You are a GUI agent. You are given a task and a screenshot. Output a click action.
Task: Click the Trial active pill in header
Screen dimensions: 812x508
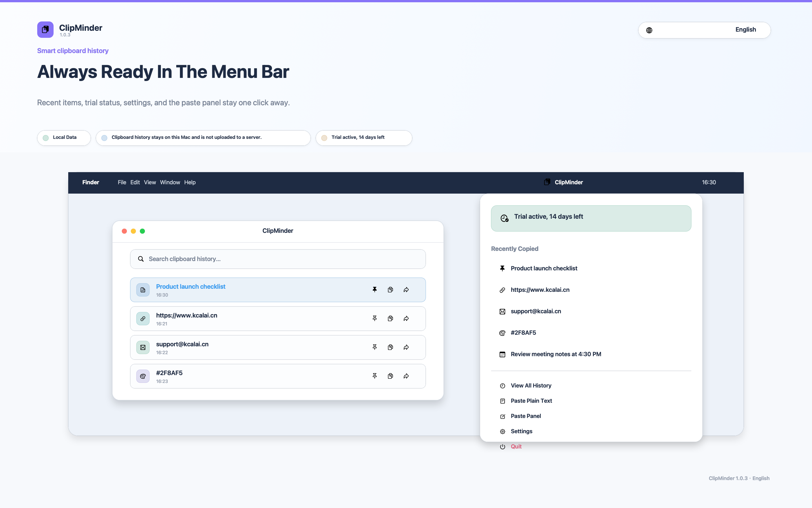click(364, 137)
